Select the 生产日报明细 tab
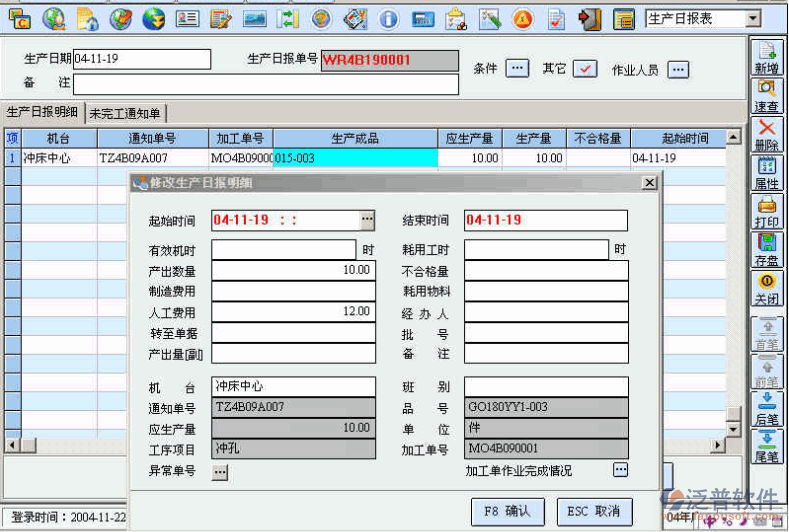This screenshot has height=532, width=789. tap(43, 112)
